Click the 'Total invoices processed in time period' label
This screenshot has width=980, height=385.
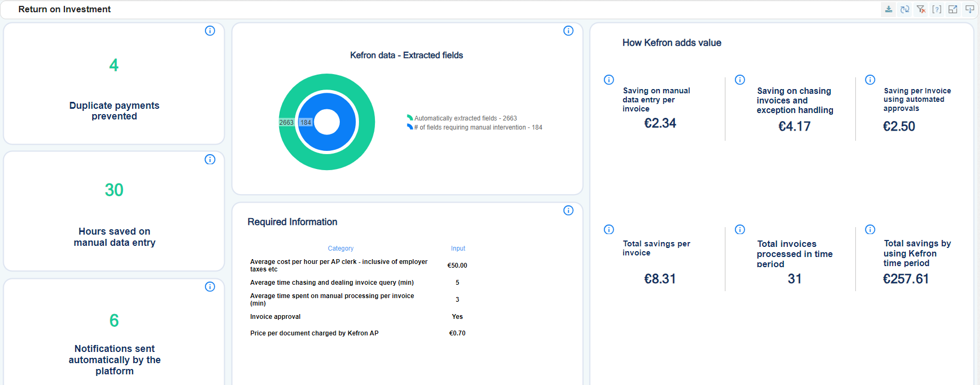(x=795, y=254)
